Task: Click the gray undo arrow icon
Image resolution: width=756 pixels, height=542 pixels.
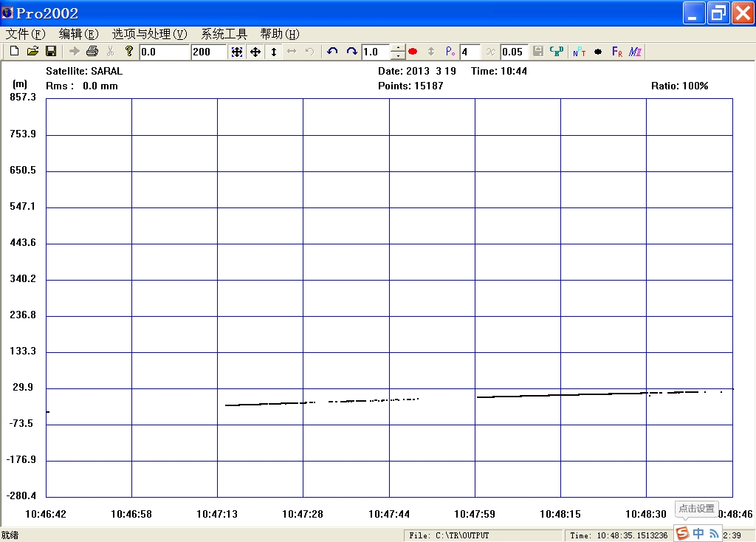Action: (x=309, y=51)
